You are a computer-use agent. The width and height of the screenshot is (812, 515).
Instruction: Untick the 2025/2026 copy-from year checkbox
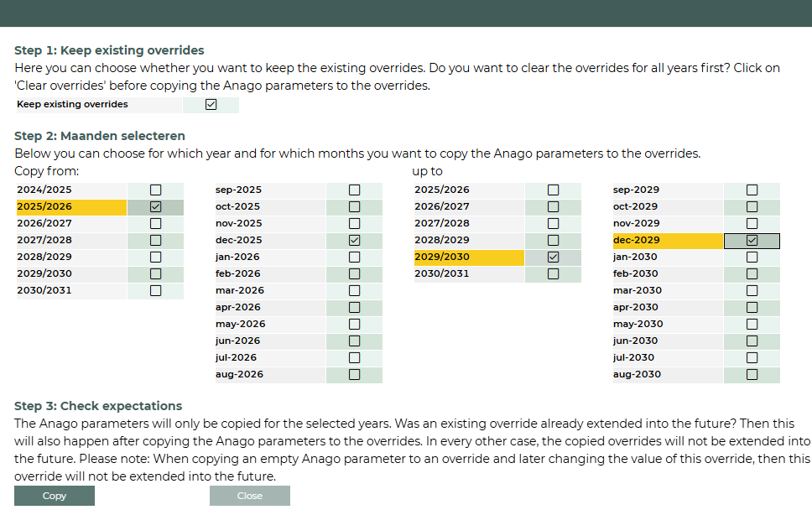tap(155, 206)
